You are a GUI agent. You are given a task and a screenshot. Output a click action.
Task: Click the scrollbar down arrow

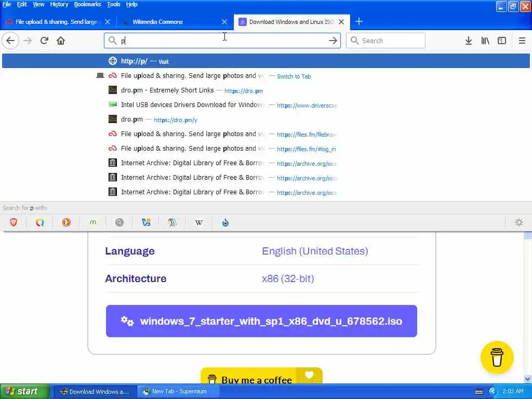[x=528, y=379]
